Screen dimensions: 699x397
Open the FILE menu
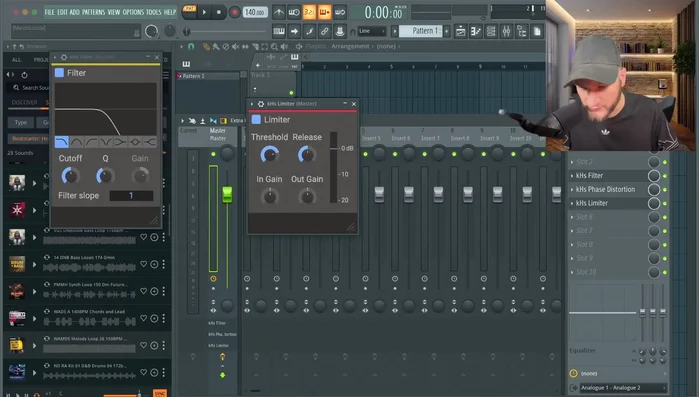pyautogui.click(x=49, y=12)
